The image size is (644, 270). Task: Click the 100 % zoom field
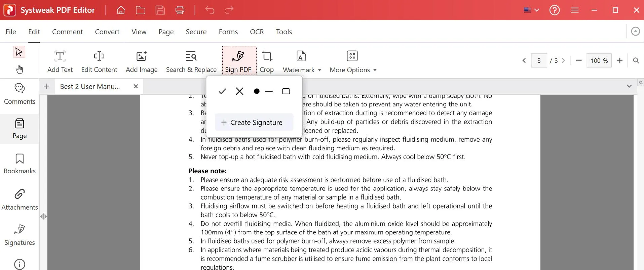click(x=599, y=61)
